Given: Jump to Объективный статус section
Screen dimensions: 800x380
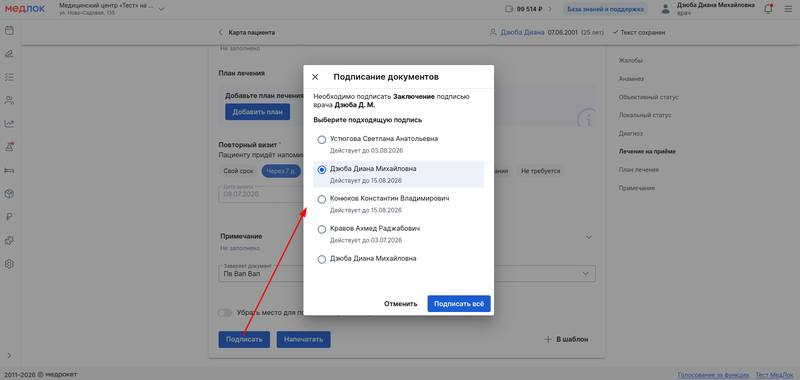Looking at the screenshot, I should (648, 97).
